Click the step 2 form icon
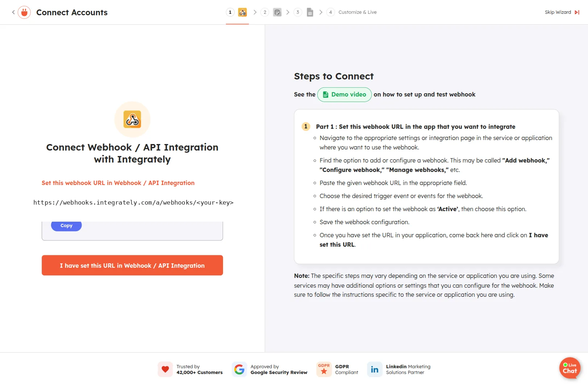Viewport: 588px width, 386px height. (x=277, y=12)
